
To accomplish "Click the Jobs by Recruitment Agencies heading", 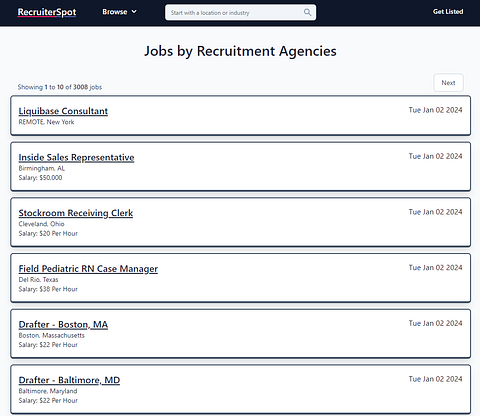I will (240, 51).
